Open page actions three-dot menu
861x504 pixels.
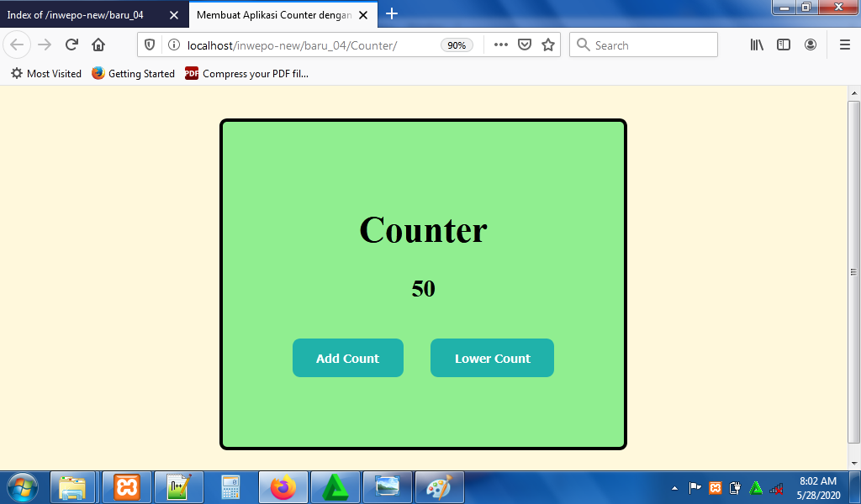[501, 45]
